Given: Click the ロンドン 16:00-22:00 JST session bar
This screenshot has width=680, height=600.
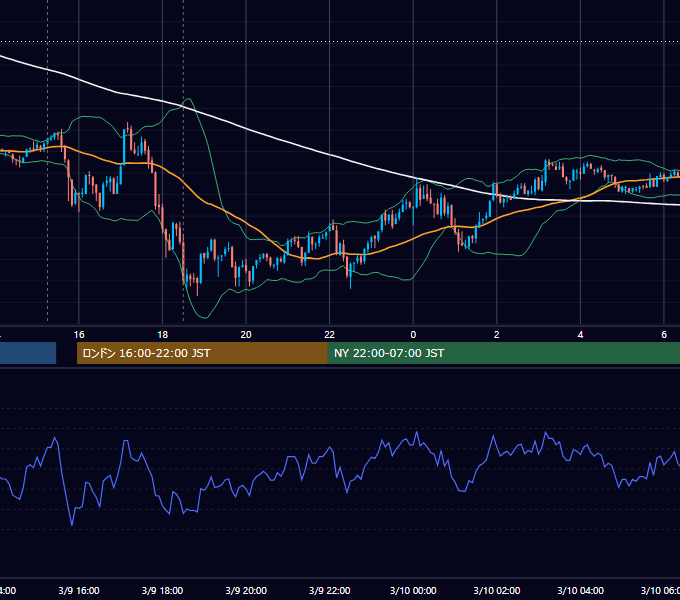Looking at the screenshot, I should point(202,353).
